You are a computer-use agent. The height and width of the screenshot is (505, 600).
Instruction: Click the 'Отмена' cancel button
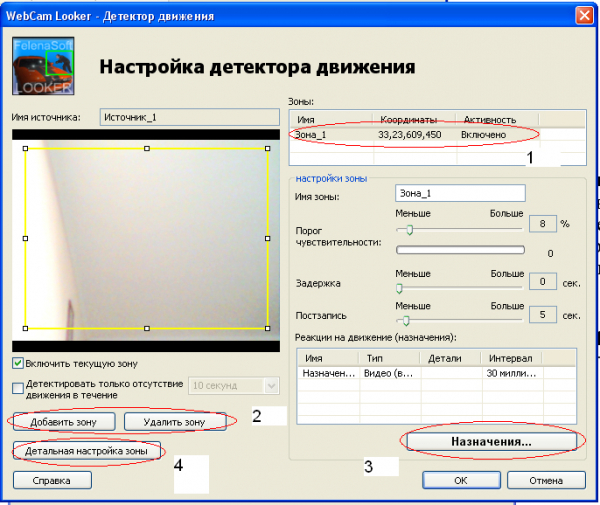coord(546,481)
